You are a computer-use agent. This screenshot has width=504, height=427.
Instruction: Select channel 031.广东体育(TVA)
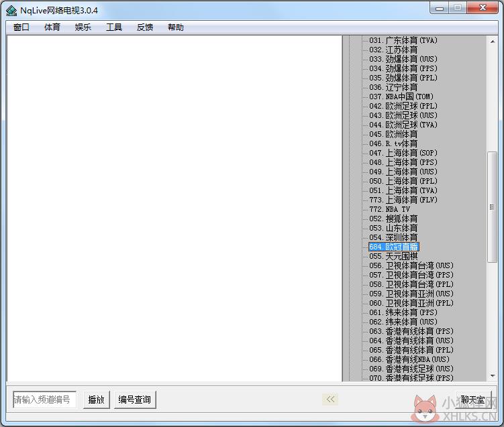(403, 40)
